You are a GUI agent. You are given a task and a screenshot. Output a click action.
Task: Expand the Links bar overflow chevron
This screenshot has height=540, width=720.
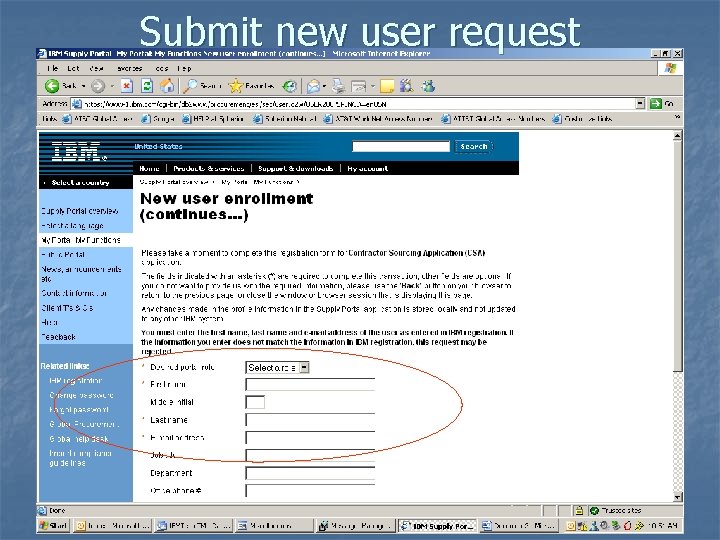point(677,118)
